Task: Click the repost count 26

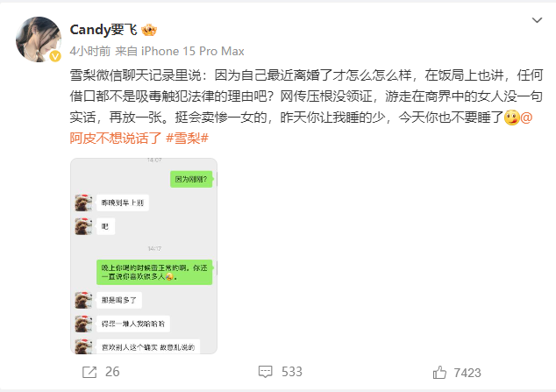Action: [112, 372]
